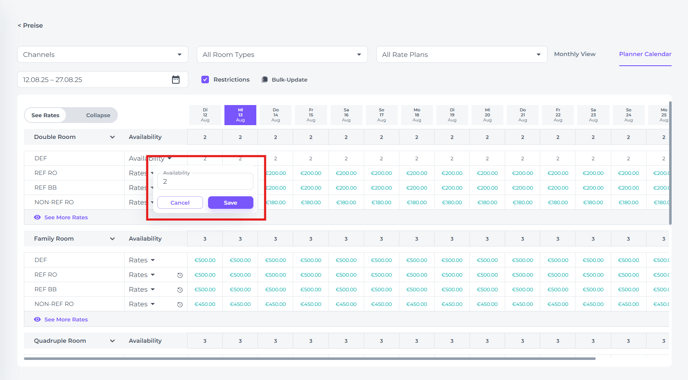Image resolution: width=688 pixels, height=380 pixels.
Task: Click Double Room availability cell for Di 12 Aug
Action: tap(205, 137)
